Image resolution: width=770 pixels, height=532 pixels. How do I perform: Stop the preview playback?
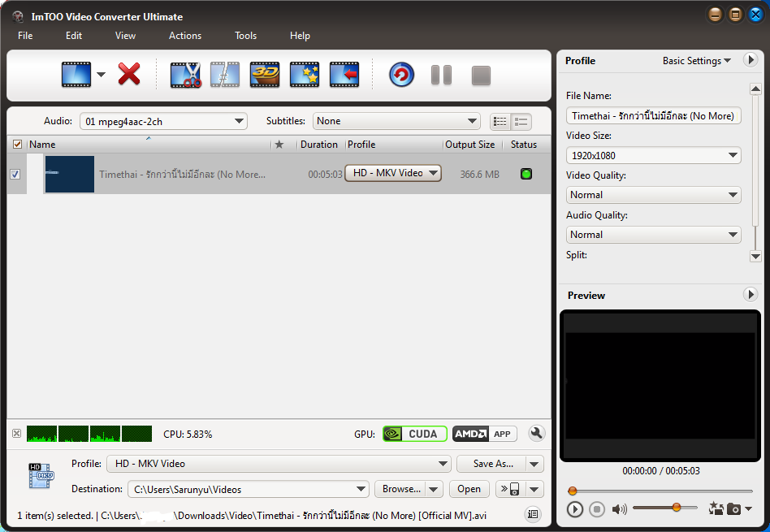597,509
